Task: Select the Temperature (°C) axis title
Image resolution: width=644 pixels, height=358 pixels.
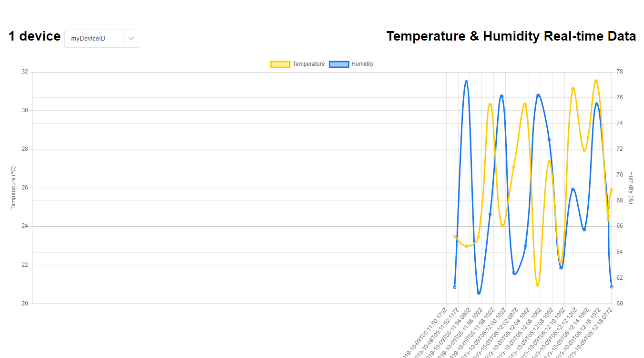Action: 13,187
